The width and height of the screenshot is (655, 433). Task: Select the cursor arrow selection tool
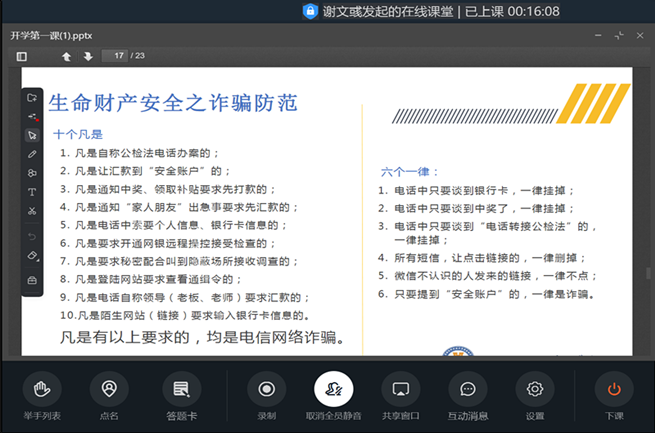tap(32, 135)
